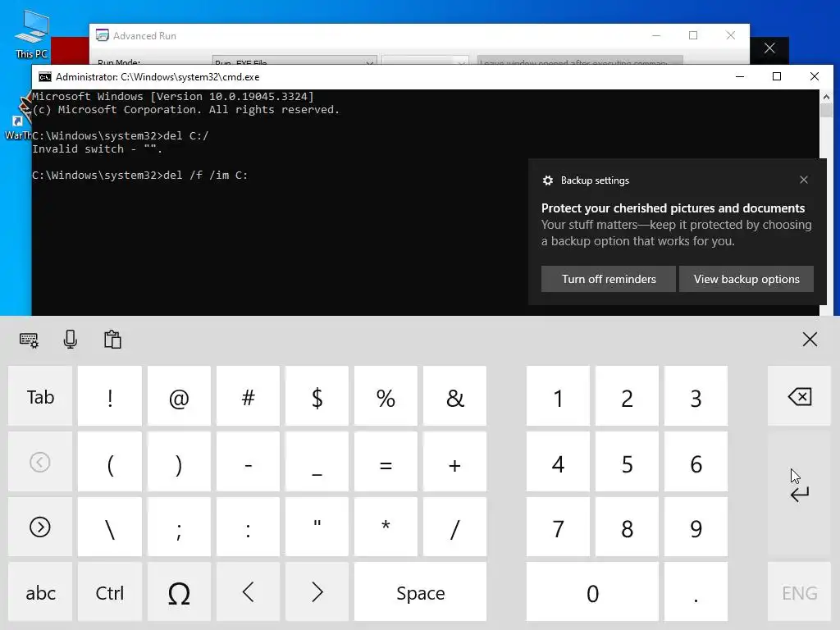Close the touch keyboard
Viewport: 840px width, 630px height.
pyautogui.click(x=810, y=339)
